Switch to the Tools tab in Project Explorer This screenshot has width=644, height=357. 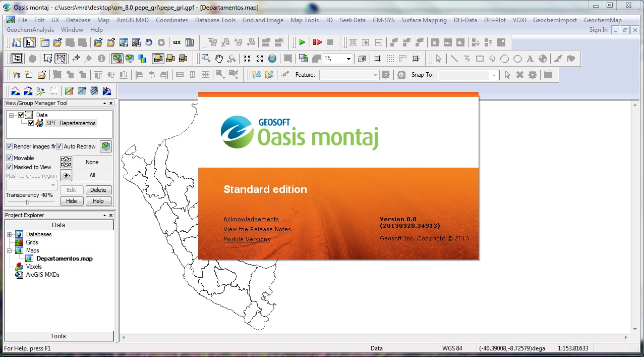point(58,336)
